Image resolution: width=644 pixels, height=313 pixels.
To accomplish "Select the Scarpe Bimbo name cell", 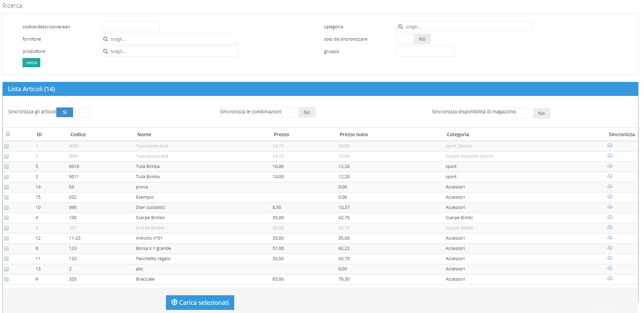I will [150, 217].
